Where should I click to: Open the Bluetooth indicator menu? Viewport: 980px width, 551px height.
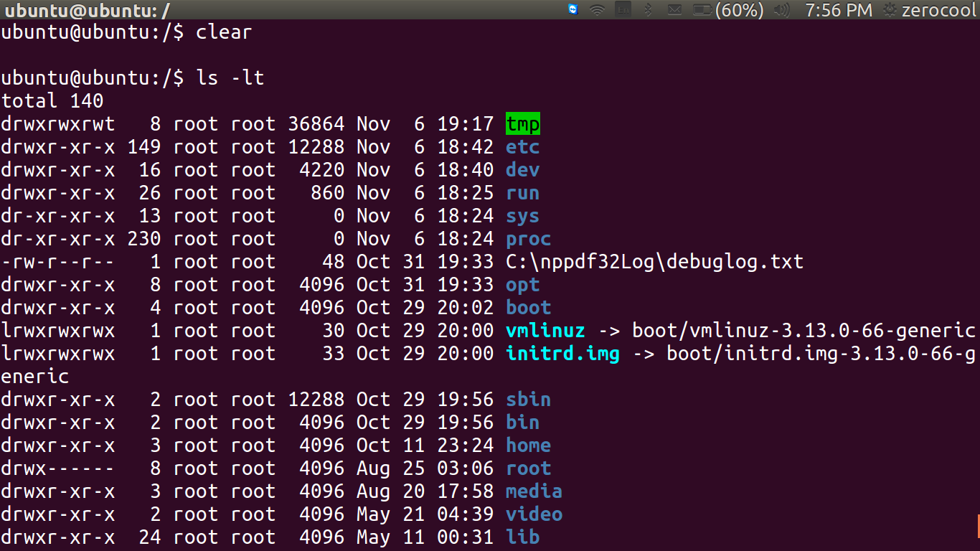click(648, 9)
